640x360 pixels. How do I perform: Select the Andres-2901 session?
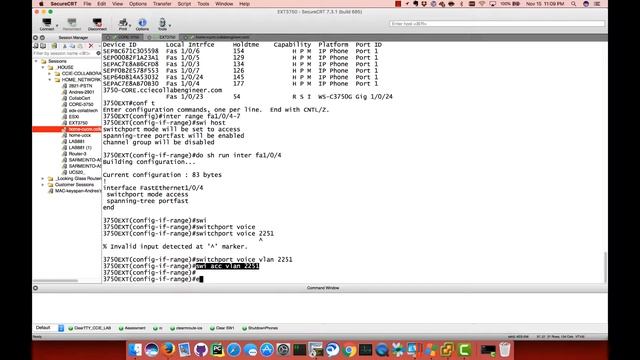point(81,92)
